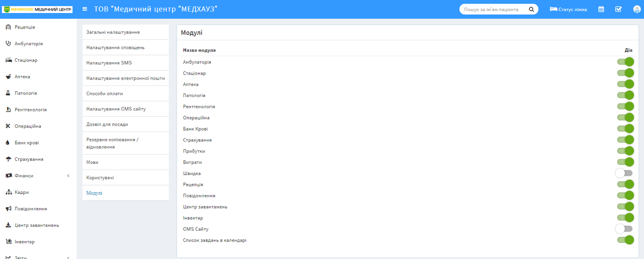Turn off the Рецепція module switch
This screenshot has height=259, width=644.
(x=625, y=184)
